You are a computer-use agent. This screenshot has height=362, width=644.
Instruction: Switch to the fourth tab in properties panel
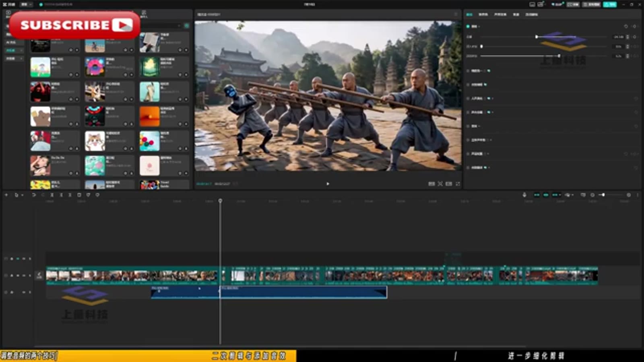(516, 14)
